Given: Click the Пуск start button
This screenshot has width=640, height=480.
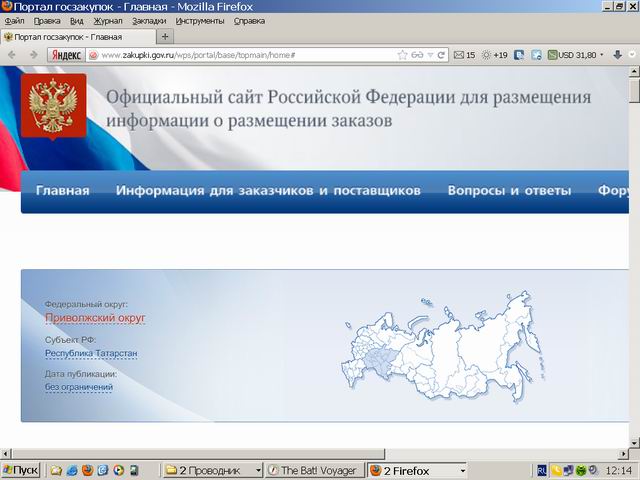Looking at the screenshot, I should [x=21, y=470].
